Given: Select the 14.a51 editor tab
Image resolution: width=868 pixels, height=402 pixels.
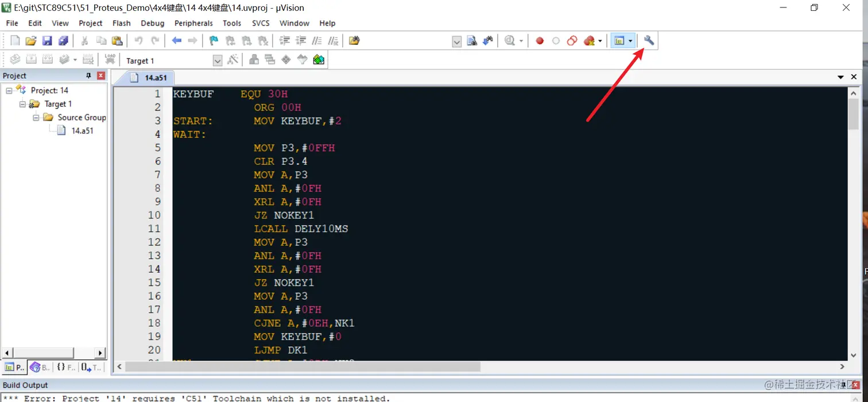Looking at the screenshot, I should pos(149,78).
